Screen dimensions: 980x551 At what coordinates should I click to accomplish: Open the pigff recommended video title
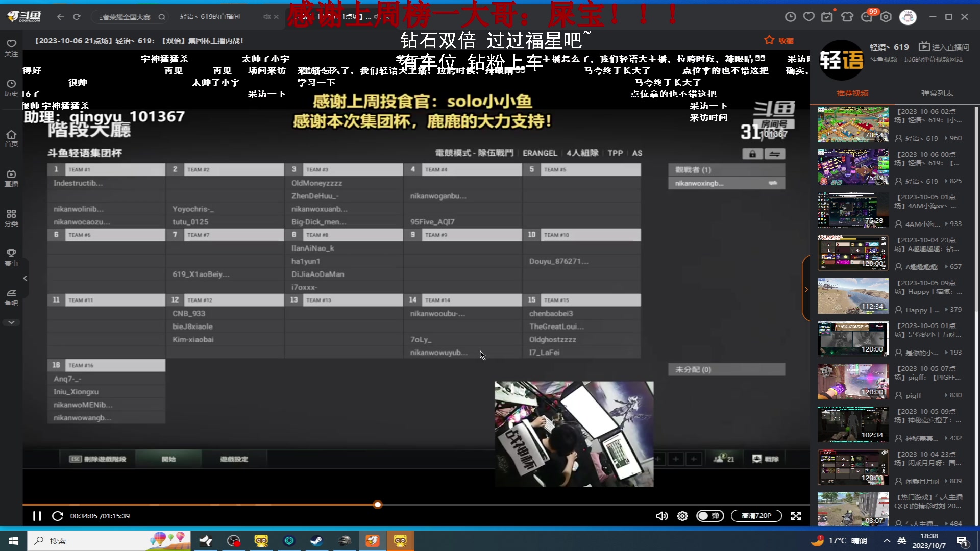pos(927,373)
